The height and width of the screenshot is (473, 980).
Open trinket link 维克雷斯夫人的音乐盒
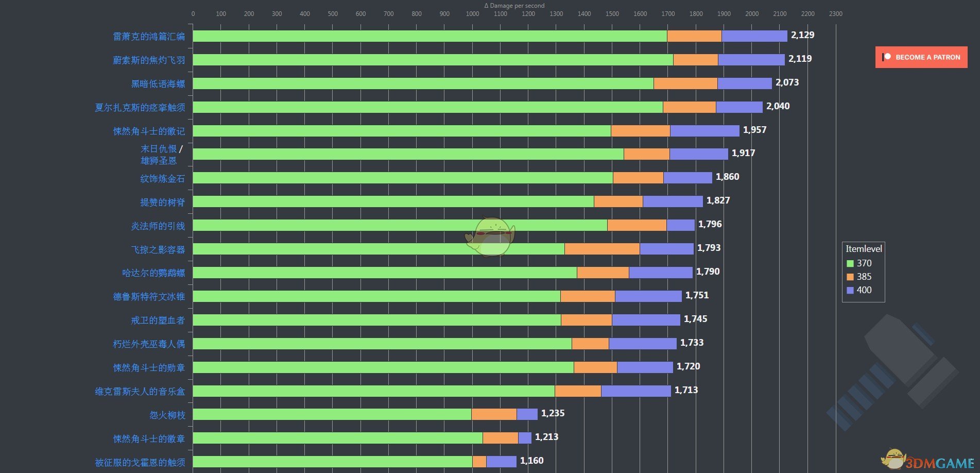[140, 391]
